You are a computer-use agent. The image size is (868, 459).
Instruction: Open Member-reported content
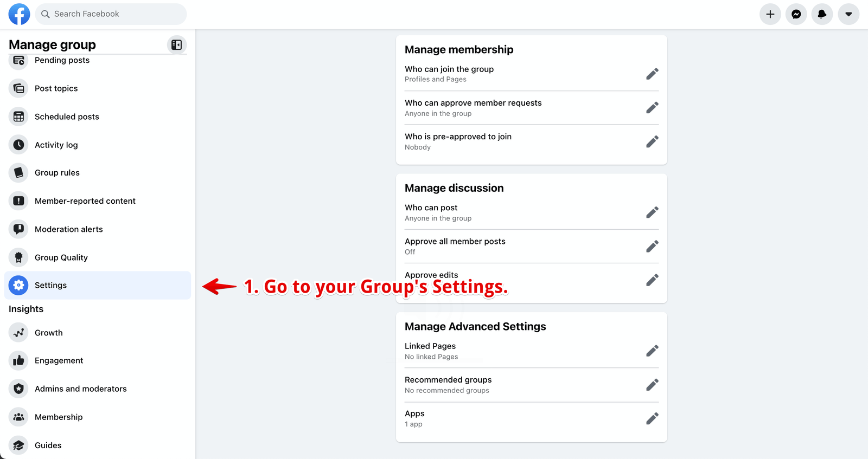[85, 201]
